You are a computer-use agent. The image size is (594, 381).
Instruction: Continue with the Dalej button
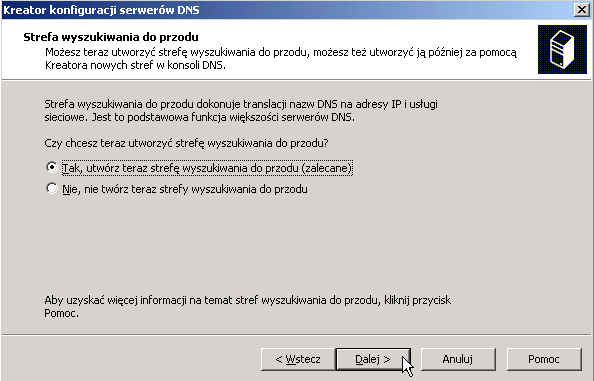click(373, 359)
